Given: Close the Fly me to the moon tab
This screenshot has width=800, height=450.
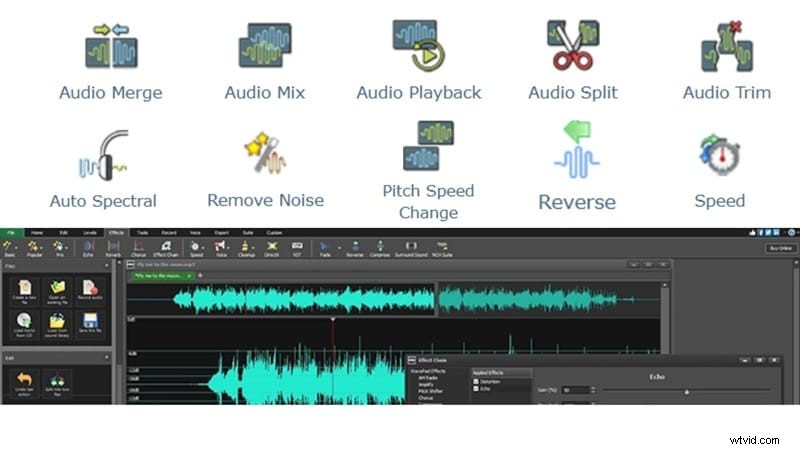Looking at the screenshot, I should 189,276.
